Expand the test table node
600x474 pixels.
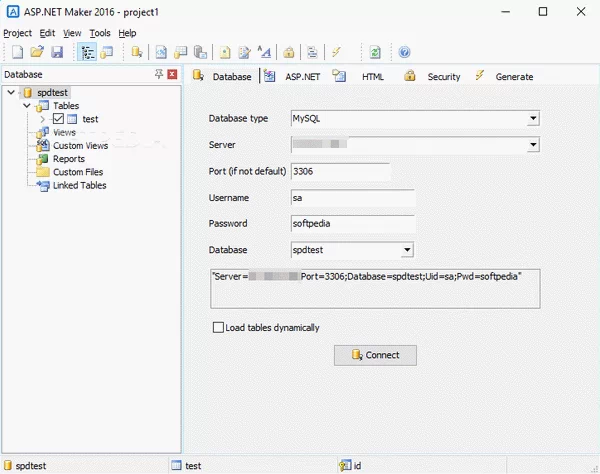pyautogui.click(x=42, y=119)
